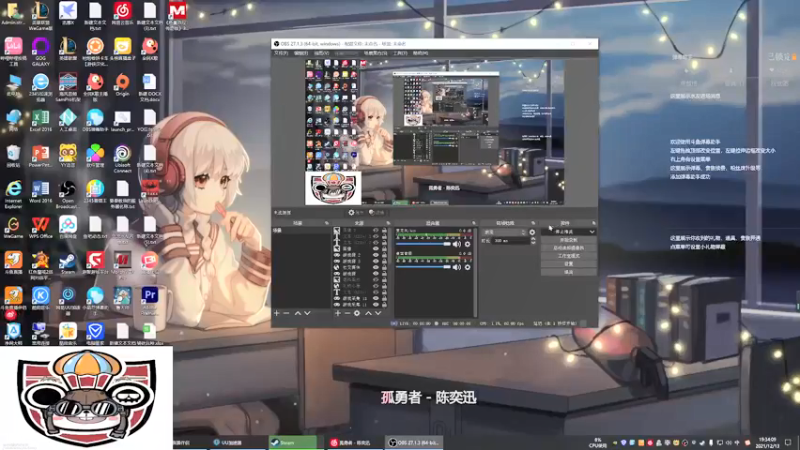Pop out the Sources dock via header icon

click(389, 223)
